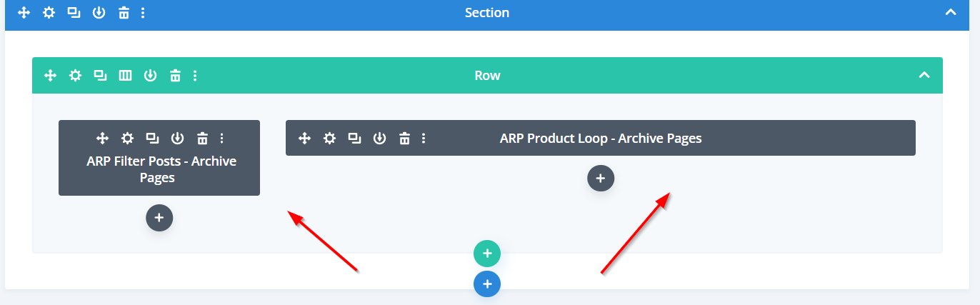Add a new row with teal plus
This screenshot has height=305, width=980.
(x=487, y=253)
